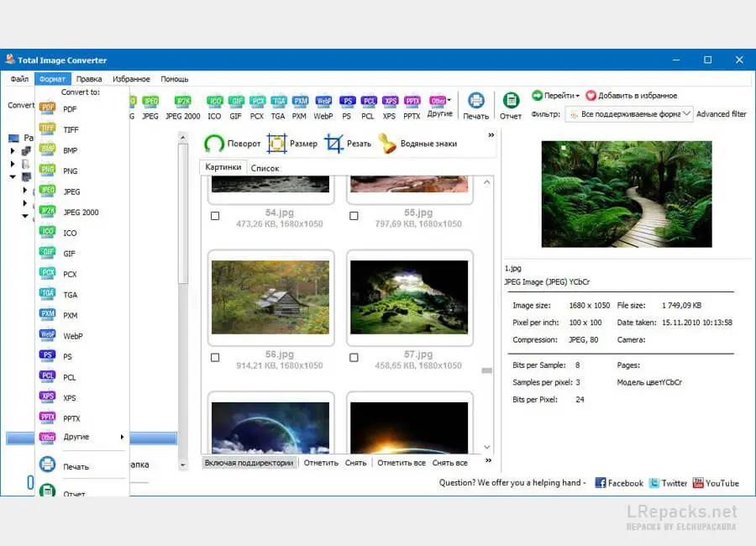The image size is (756, 546).
Task: Click the 57.jpg cave thumbnail
Action: [x=409, y=297]
